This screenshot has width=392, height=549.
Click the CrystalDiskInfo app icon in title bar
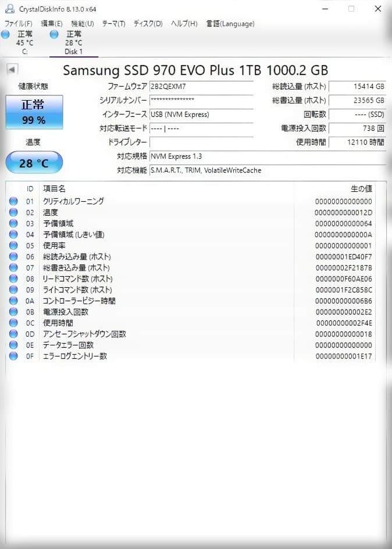[x=9, y=9]
